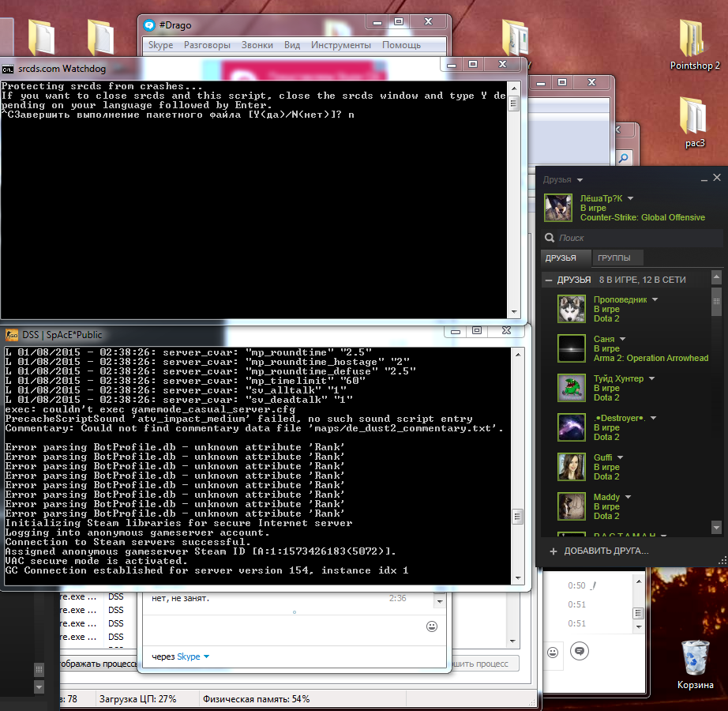Open Maddy friend dropdown arrow
Viewport: 728px width, 711px height.
click(628, 497)
